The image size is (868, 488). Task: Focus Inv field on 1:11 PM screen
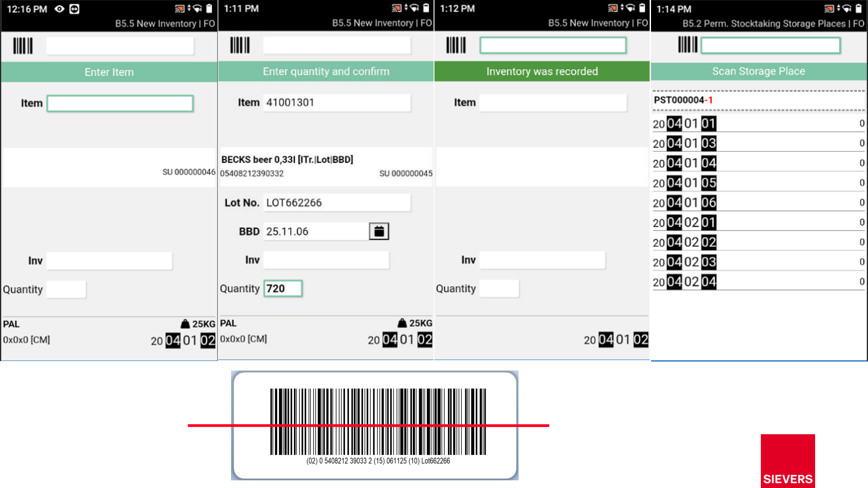click(x=326, y=260)
